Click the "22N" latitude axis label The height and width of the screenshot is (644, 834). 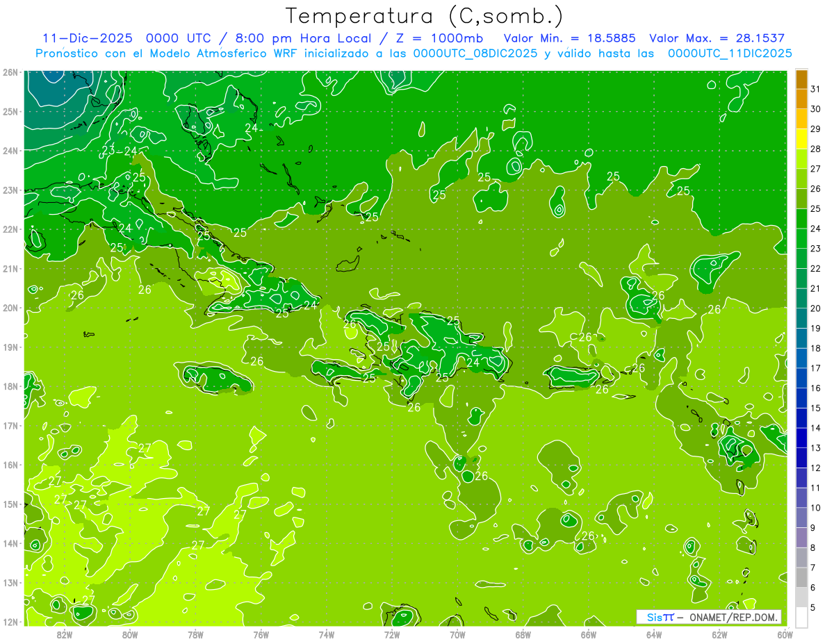point(10,229)
